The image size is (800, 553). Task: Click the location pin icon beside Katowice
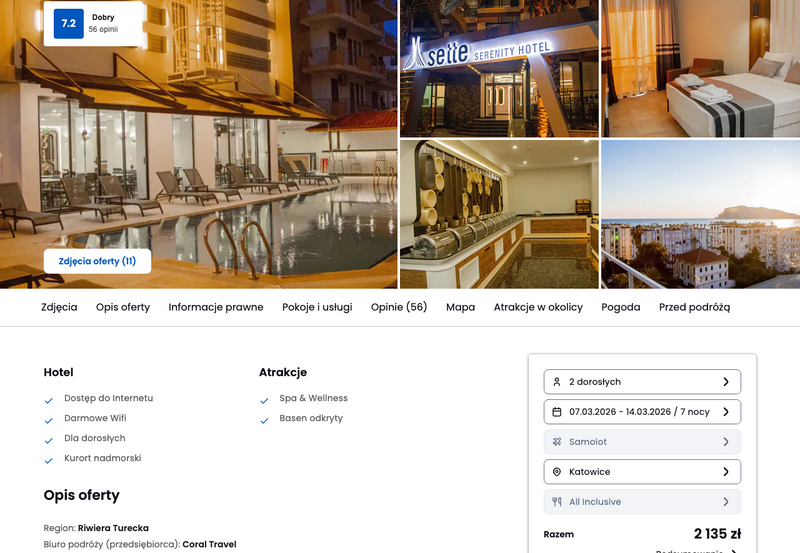(x=557, y=472)
